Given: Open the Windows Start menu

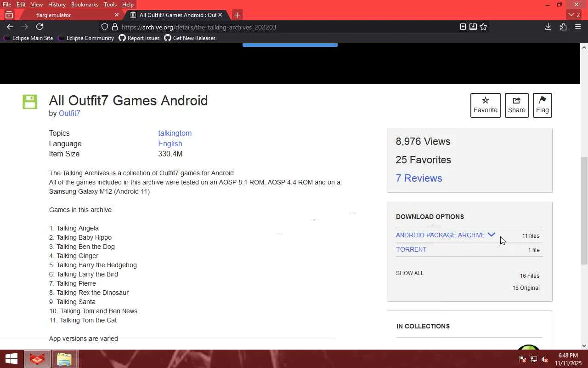Looking at the screenshot, I should click(11, 359).
